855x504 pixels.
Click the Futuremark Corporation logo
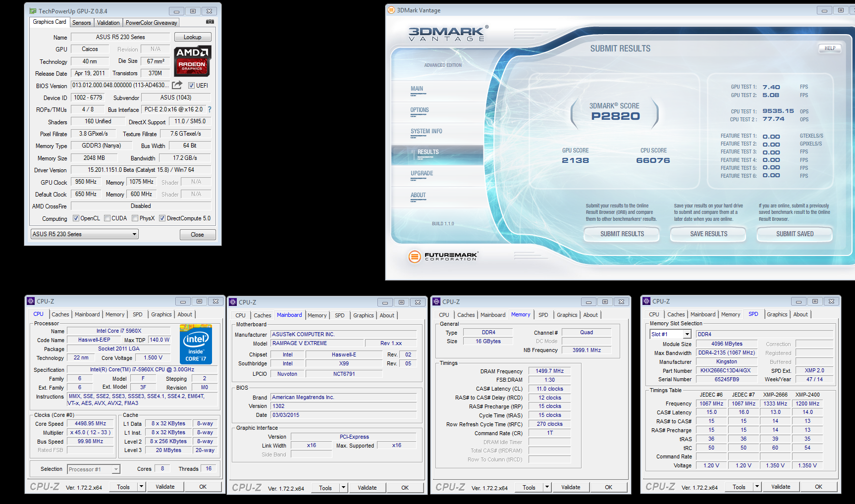pyautogui.click(x=443, y=256)
